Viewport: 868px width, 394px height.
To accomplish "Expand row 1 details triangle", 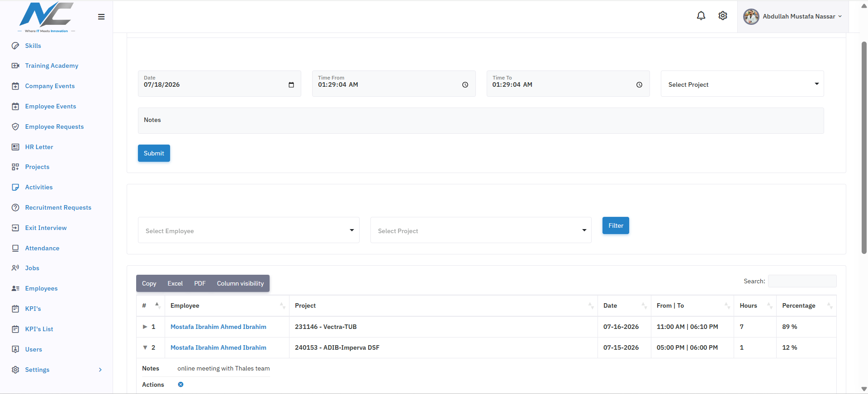I will click(x=145, y=327).
